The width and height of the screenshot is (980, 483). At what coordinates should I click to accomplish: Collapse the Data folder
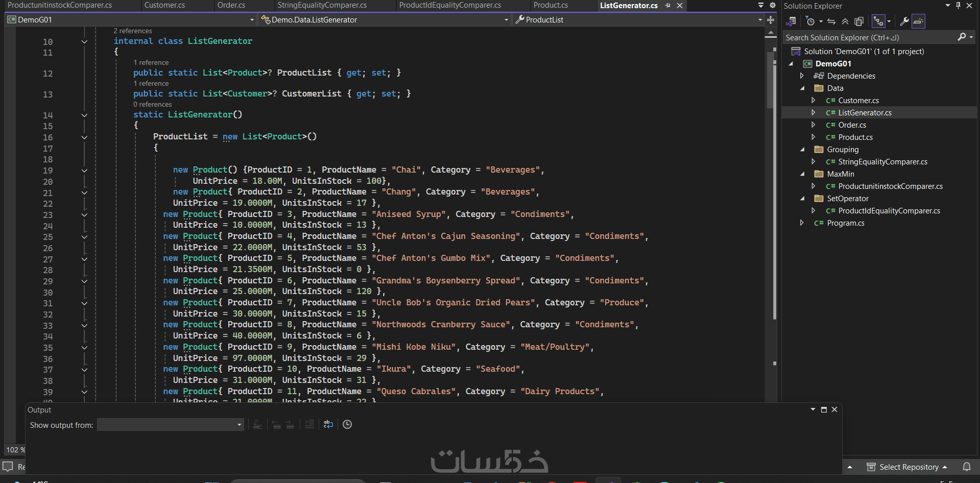tap(802, 88)
